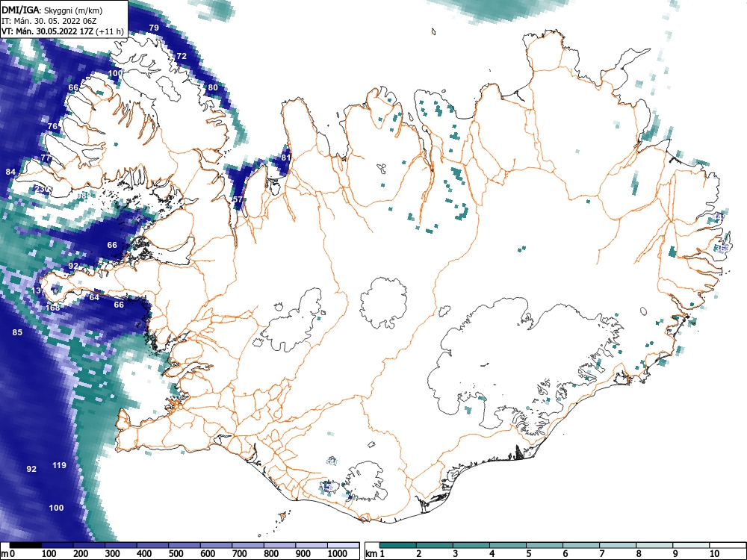This screenshot has width=747, height=560.
Task: Click the 'VT: Mán. 30.05.2022 17Z (+11 h)' line
Action: click(x=63, y=31)
